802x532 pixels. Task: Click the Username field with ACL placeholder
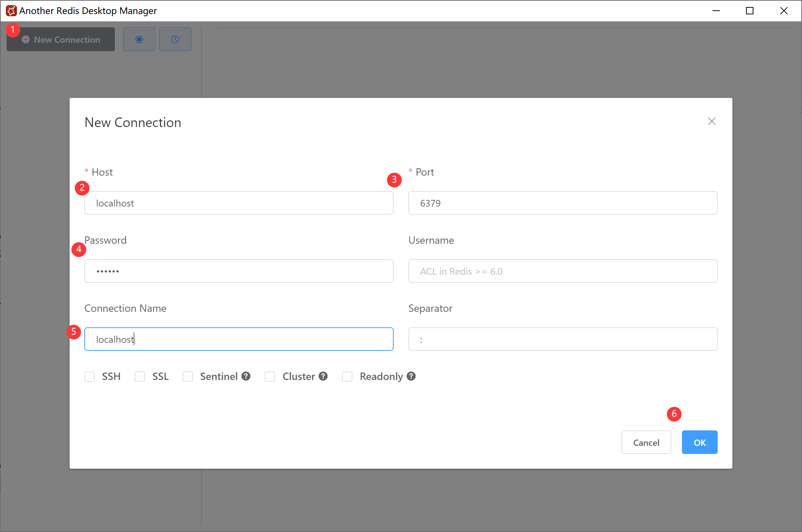point(563,271)
